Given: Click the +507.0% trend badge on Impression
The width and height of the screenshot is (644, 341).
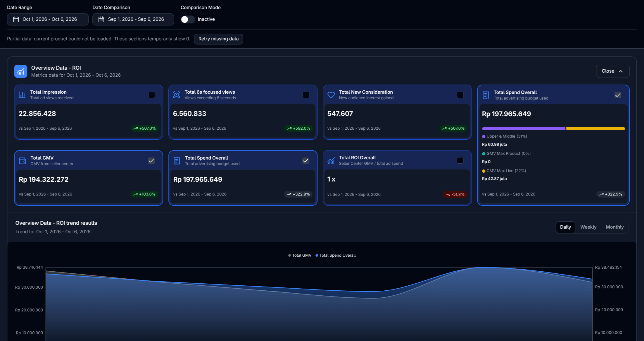Looking at the screenshot, I should pyautogui.click(x=145, y=128).
